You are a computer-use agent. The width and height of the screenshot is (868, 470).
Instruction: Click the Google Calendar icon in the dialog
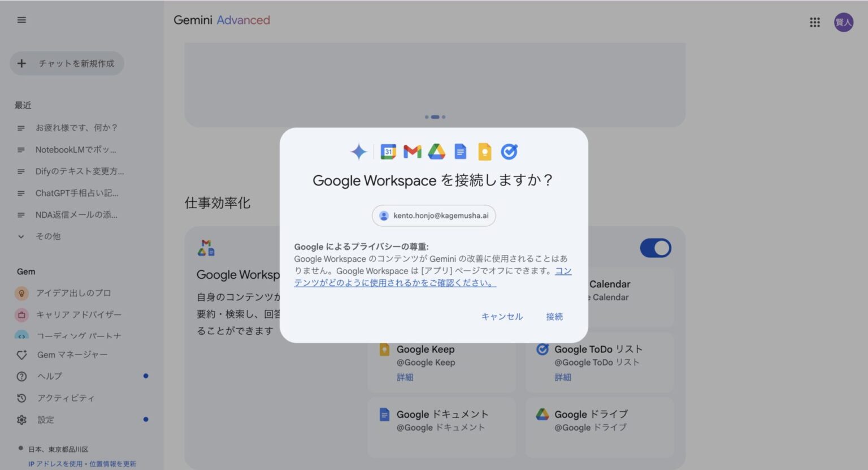tap(388, 151)
